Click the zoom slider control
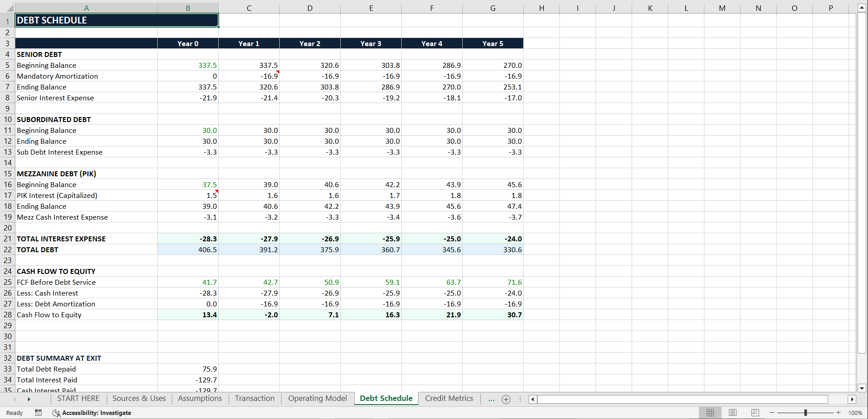The width and height of the screenshot is (868, 419). (805, 413)
